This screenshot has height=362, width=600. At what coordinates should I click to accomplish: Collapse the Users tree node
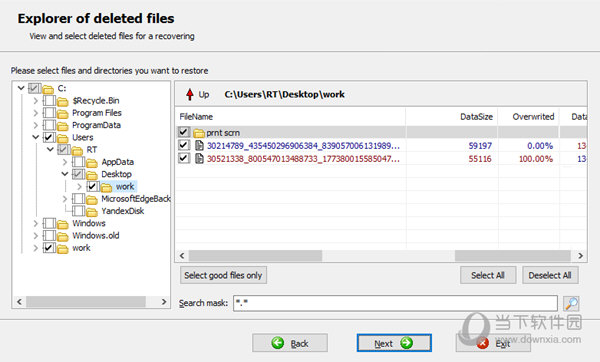coord(36,137)
